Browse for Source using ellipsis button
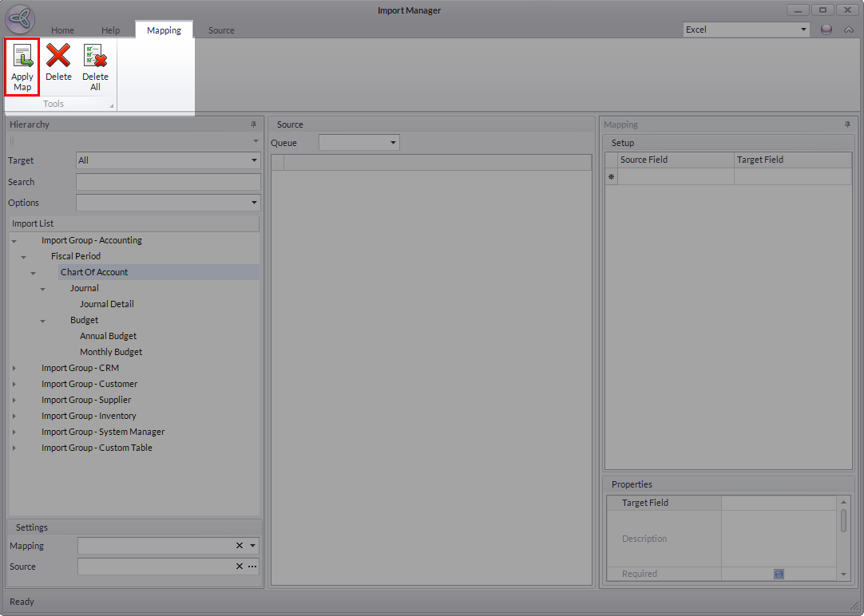Image resolution: width=864 pixels, height=616 pixels. pos(252,567)
